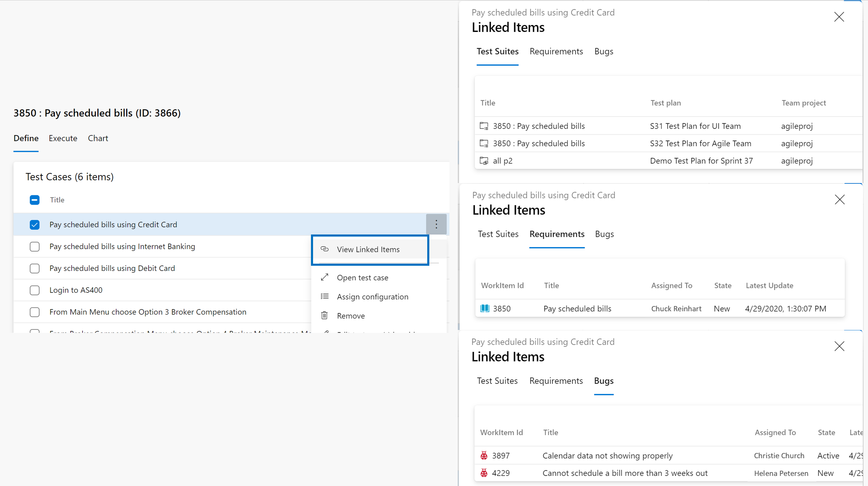Close the bottom Linked Items panel
This screenshot has height=486, width=868.
(840, 346)
